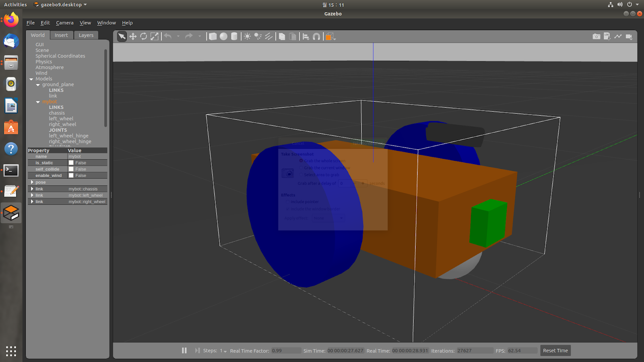This screenshot has height=362, width=644.
Task: Open the redo history dropdown arrow
Action: pos(200,37)
